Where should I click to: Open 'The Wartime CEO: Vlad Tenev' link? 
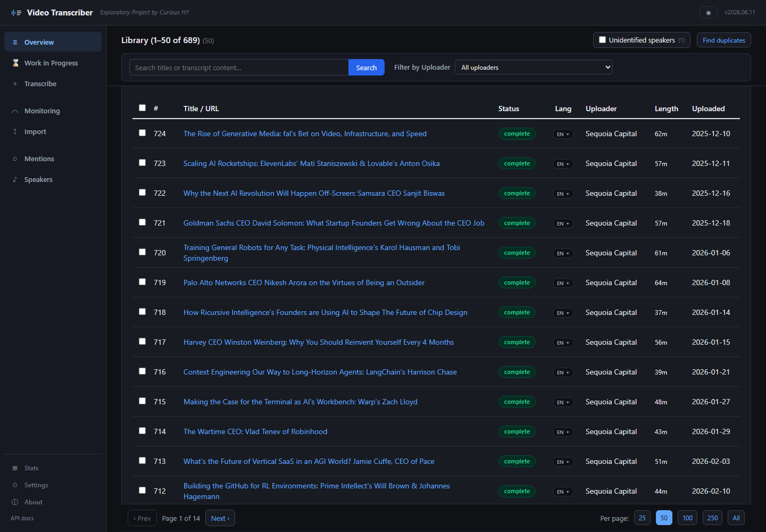pos(255,431)
